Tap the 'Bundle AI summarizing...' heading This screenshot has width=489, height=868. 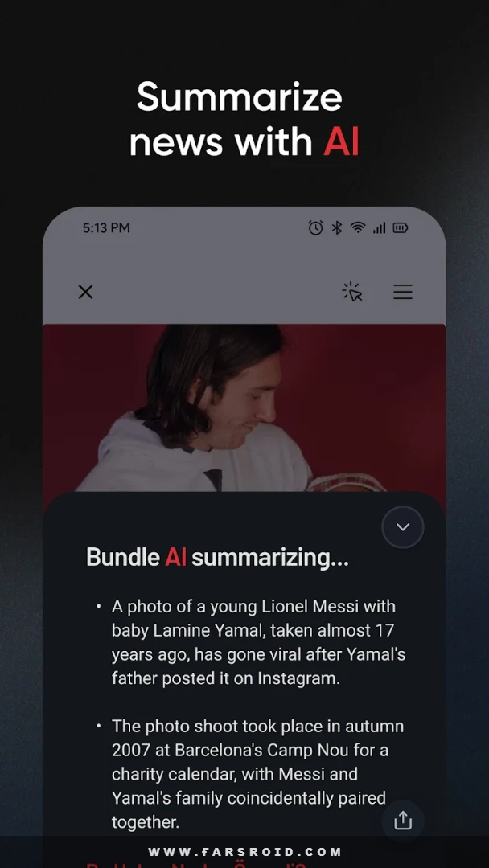tap(218, 557)
